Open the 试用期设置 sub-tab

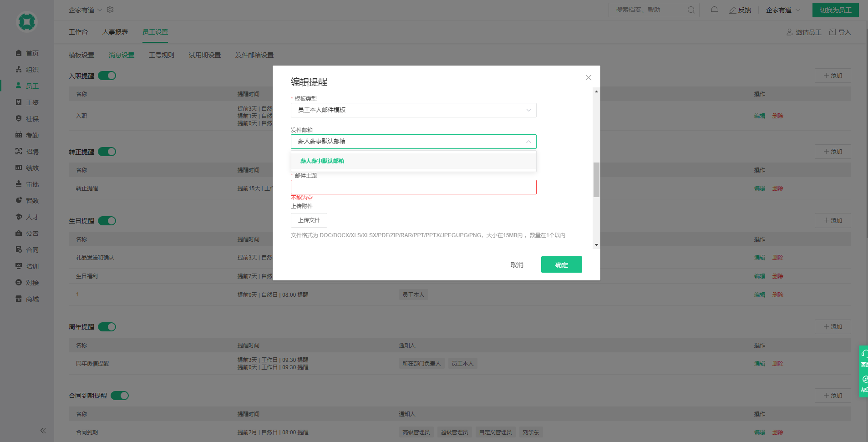205,55
